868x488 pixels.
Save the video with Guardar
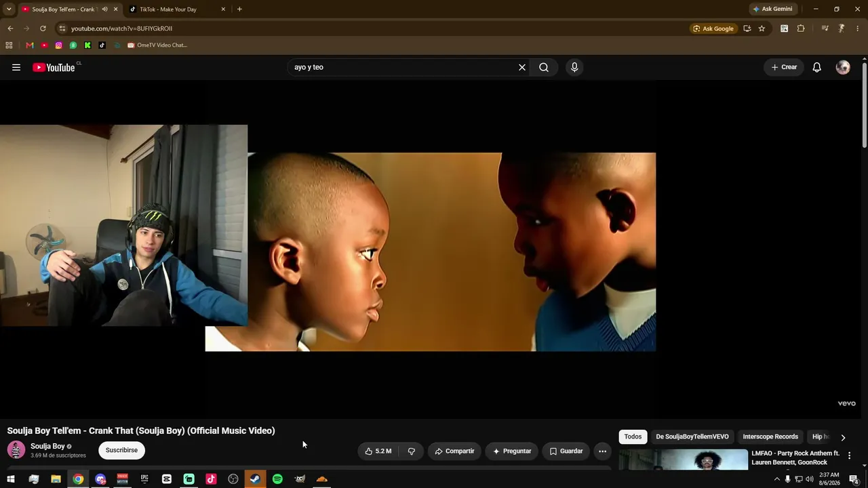click(566, 451)
